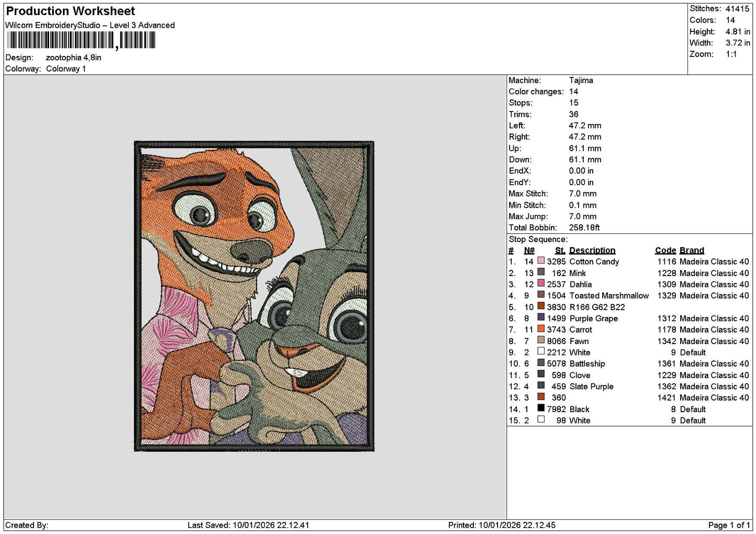Screen dimensions: 756x534
Task: Click the Min Stitch value '0.1 mm'
Action: (583, 206)
